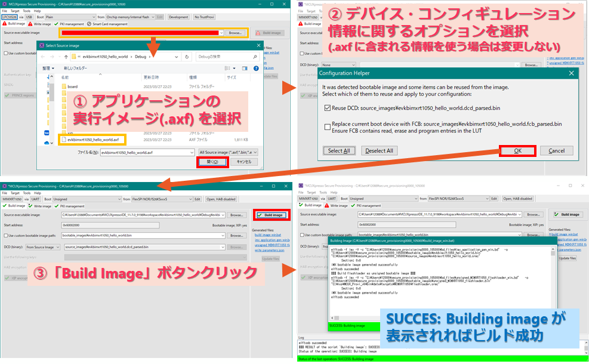Click OK in Configuration Helper dialog
This screenshot has width=589, height=364.
(x=517, y=151)
